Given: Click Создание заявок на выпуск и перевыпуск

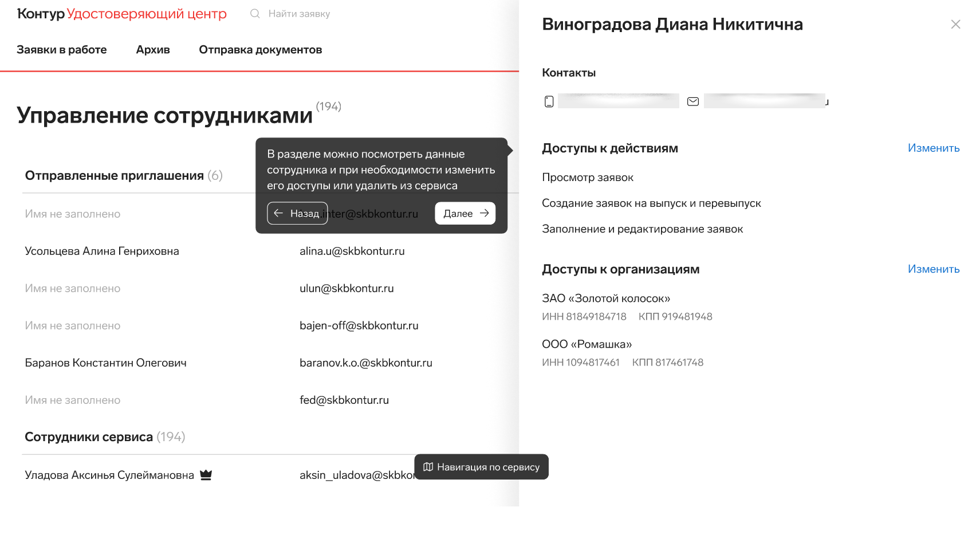Looking at the screenshot, I should pos(651,203).
